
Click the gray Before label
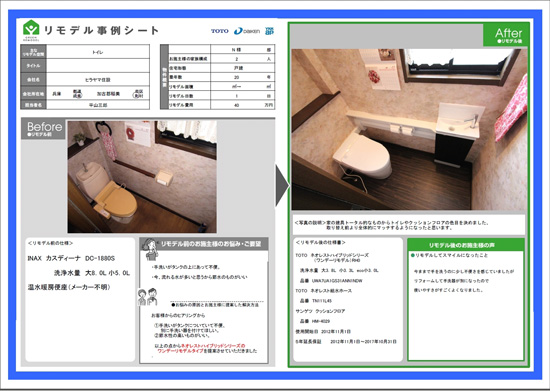coord(43,129)
